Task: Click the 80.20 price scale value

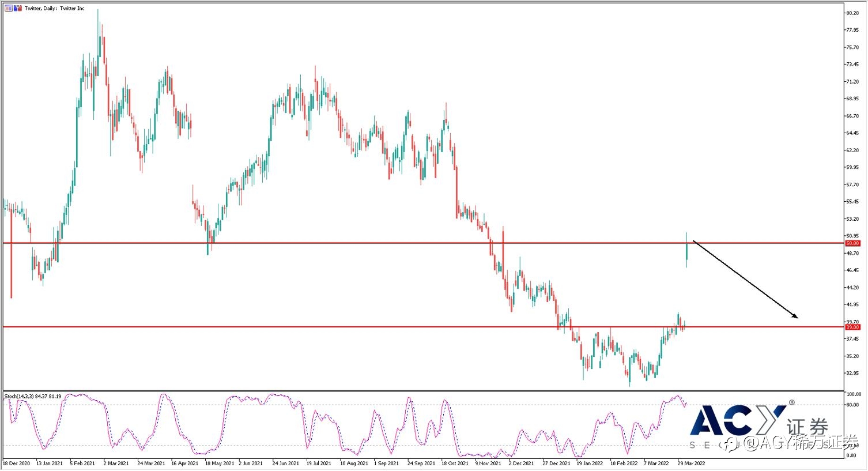Action: (x=852, y=13)
